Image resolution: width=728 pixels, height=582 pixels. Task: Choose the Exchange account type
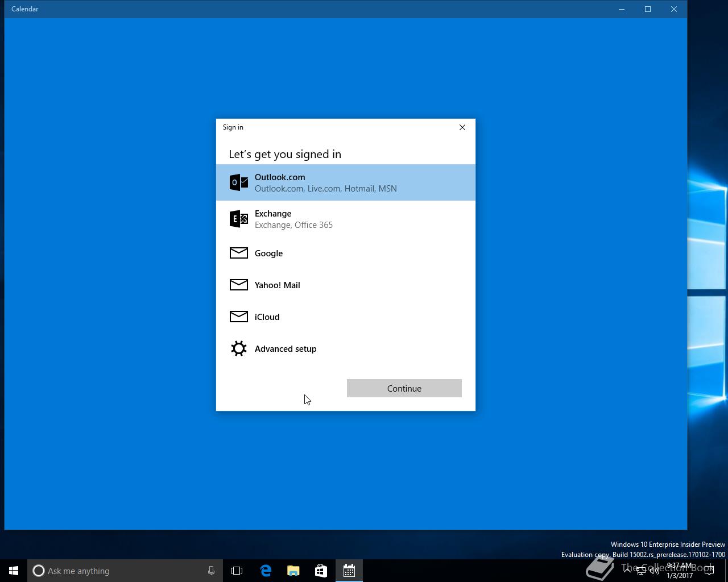[x=345, y=219]
